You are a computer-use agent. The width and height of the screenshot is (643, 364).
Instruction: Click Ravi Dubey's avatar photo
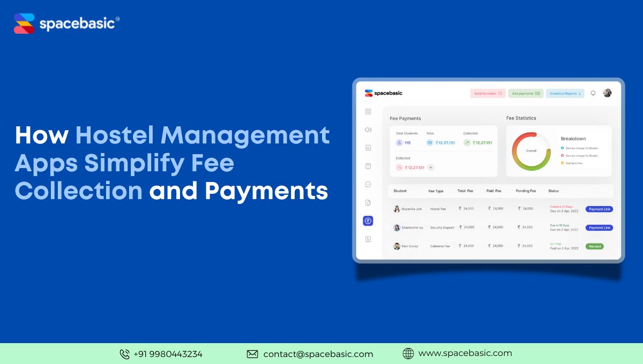pos(397,246)
